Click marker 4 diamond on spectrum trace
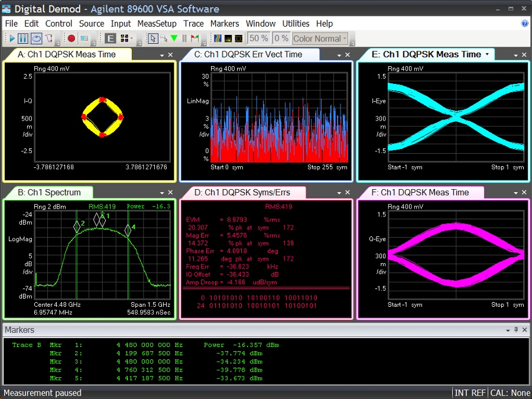Image resolution: width=532 pixels, height=399 pixels. click(x=128, y=230)
